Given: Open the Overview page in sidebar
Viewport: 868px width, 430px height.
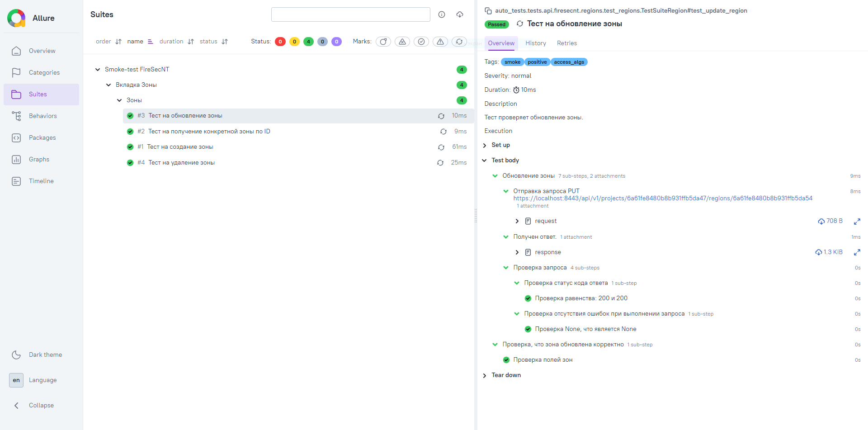Looking at the screenshot, I should tap(41, 51).
